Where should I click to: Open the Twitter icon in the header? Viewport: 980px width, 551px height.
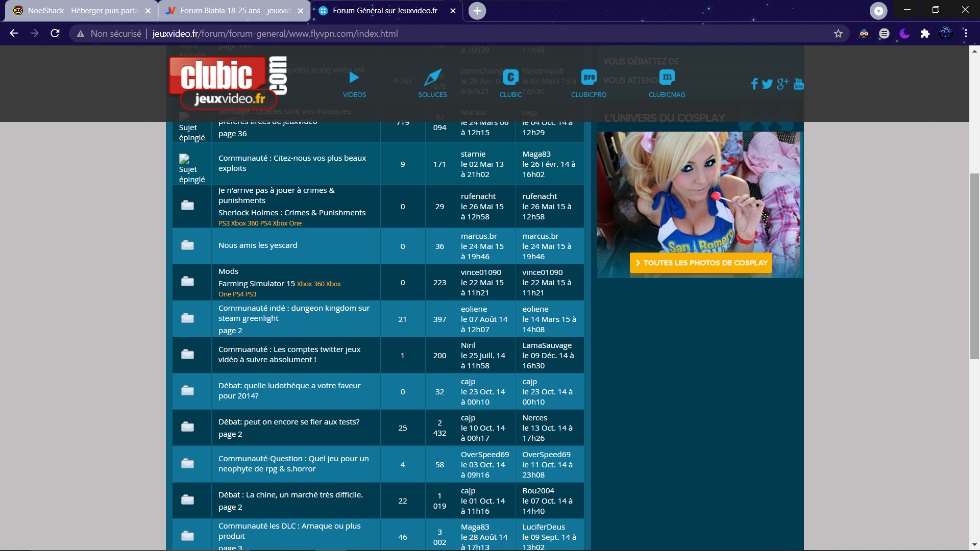click(x=767, y=84)
